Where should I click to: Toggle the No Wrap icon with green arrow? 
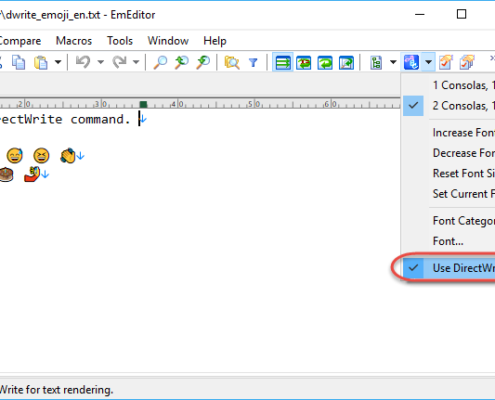(283, 62)
